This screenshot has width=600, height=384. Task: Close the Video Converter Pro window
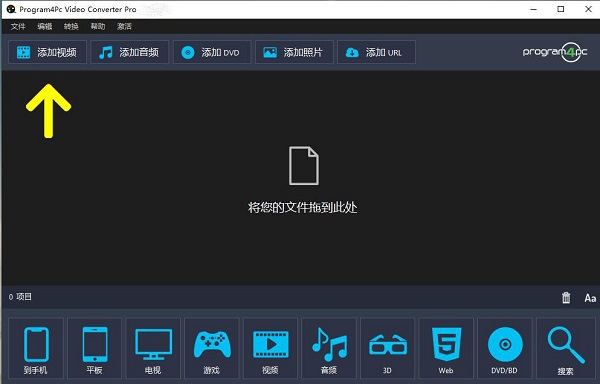589,9
